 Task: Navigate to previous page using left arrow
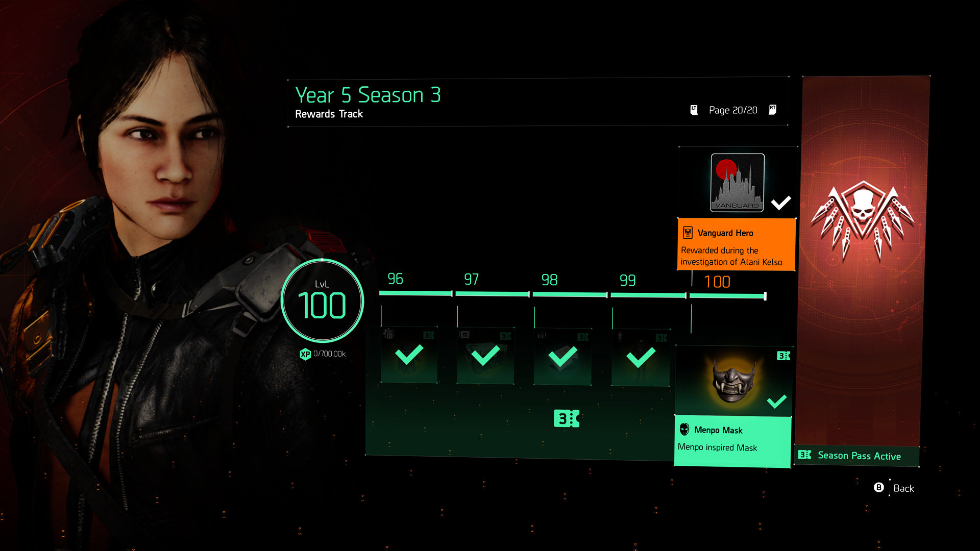(694, 110)
